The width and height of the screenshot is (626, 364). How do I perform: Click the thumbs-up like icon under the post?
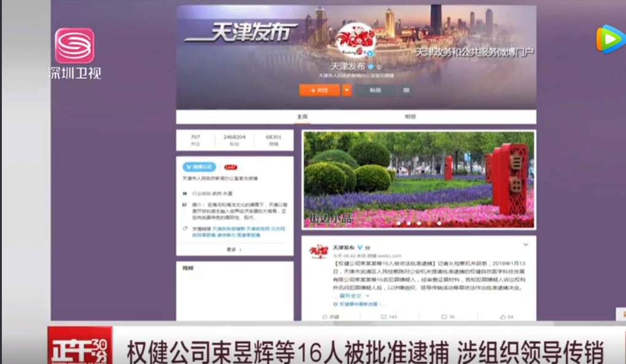tap(503, 317)
